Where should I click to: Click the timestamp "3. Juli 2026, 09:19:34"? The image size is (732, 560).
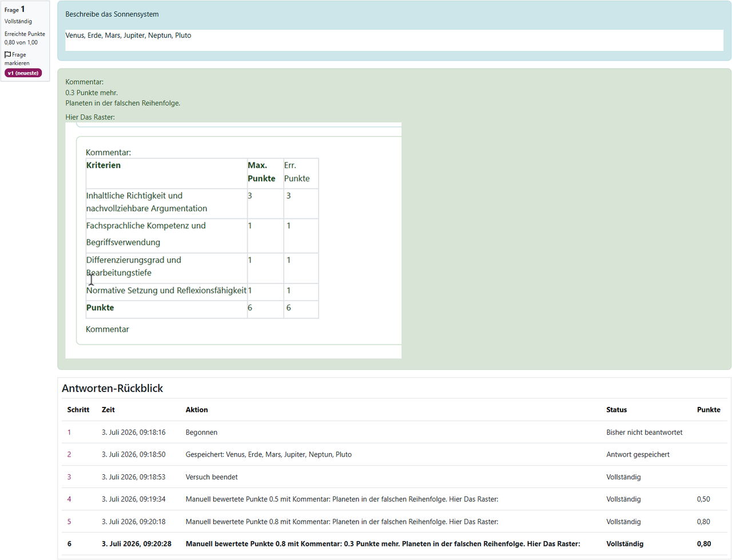[134, 499]
